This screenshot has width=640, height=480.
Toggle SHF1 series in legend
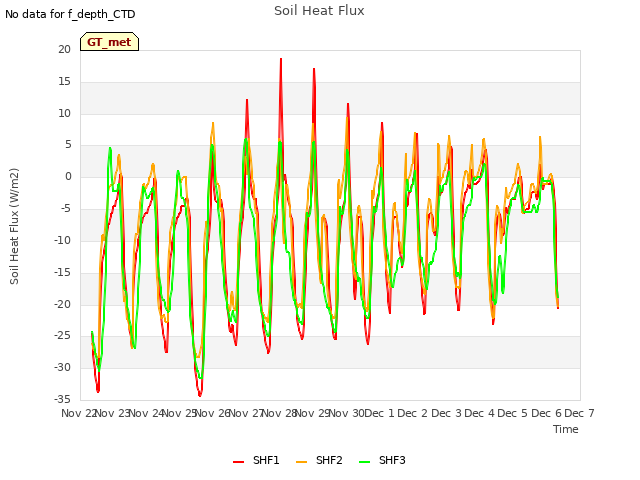256,460
